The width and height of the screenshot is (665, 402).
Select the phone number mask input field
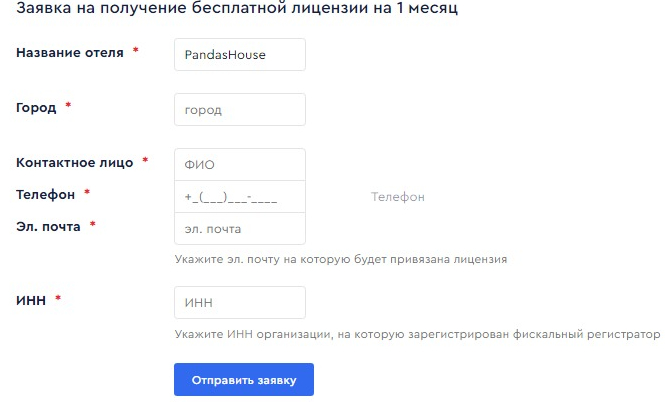(x=240, y=197)
